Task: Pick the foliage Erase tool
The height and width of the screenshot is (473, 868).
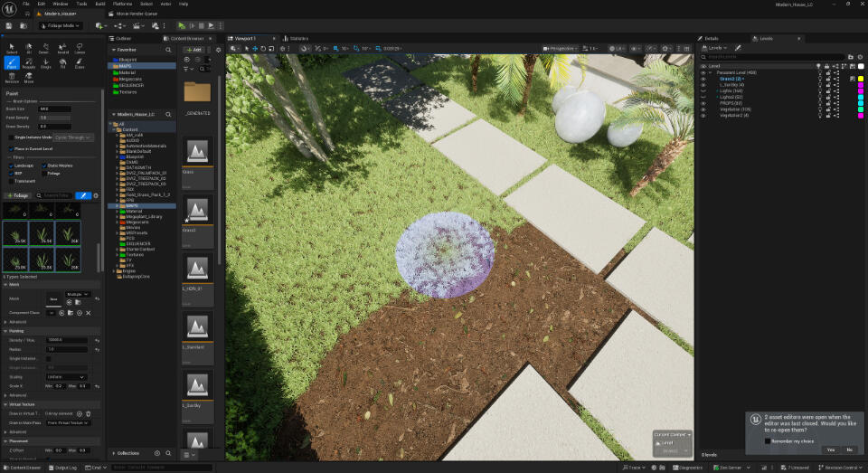Action: click(80, 62)
